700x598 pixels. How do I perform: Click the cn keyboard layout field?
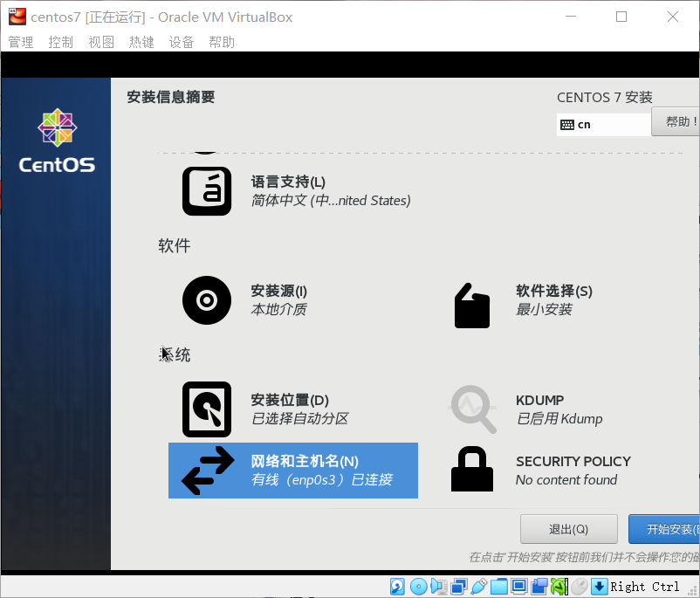pos(604,125)
